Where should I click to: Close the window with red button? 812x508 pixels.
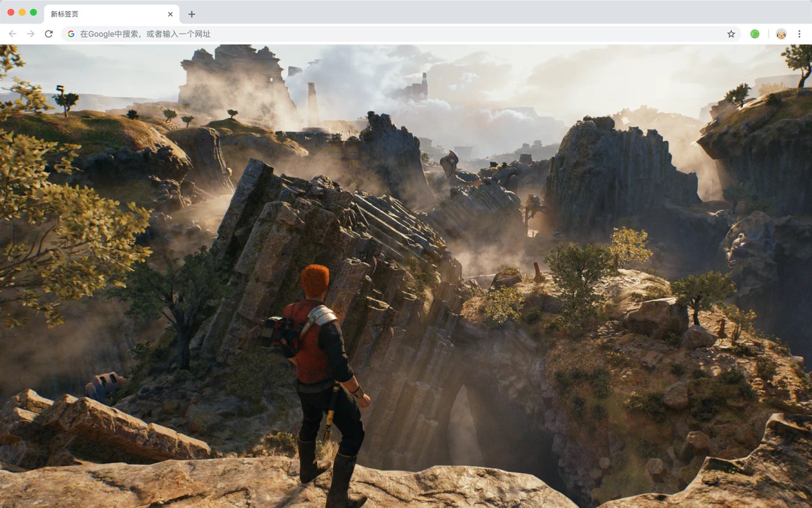point(11,12)
